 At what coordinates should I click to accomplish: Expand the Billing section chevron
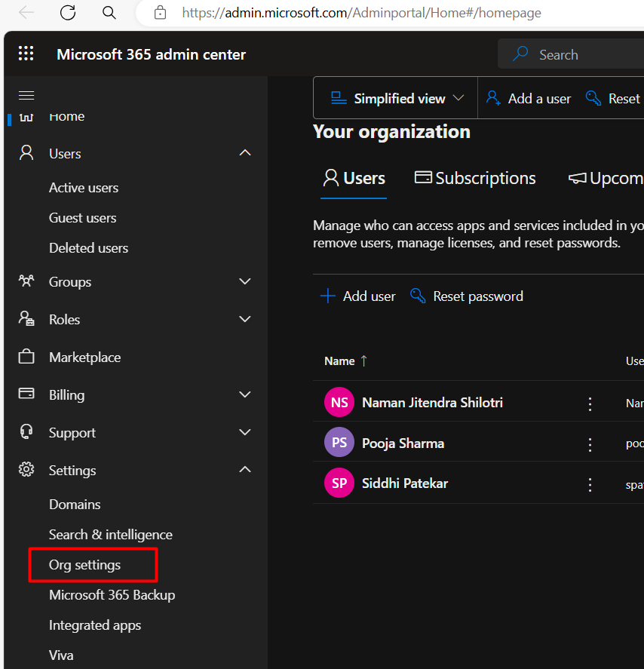coord(245,394)
